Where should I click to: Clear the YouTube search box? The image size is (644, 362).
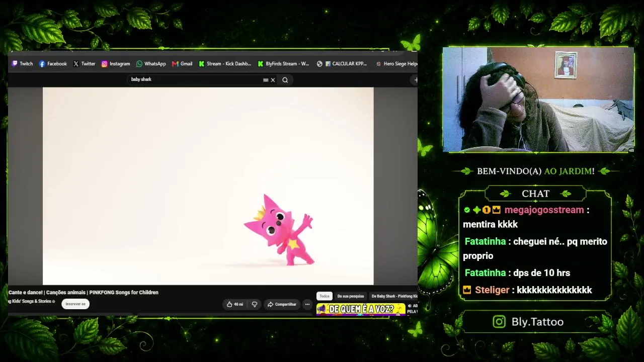click(273, 80)
